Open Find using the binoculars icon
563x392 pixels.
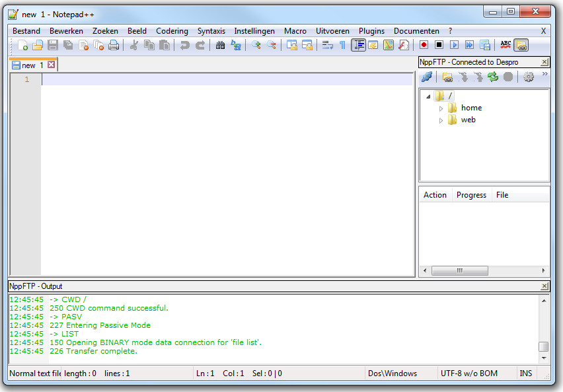[220, 45]
